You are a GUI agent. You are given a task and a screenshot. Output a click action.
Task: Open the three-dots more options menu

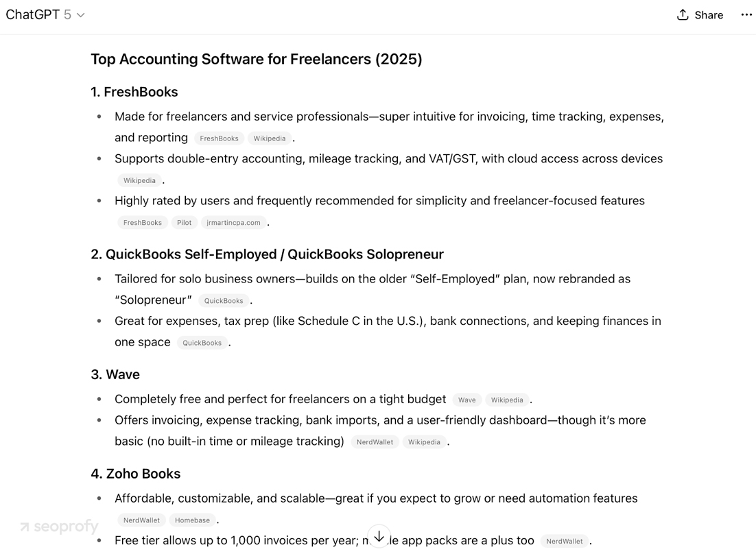click(746, 15)
